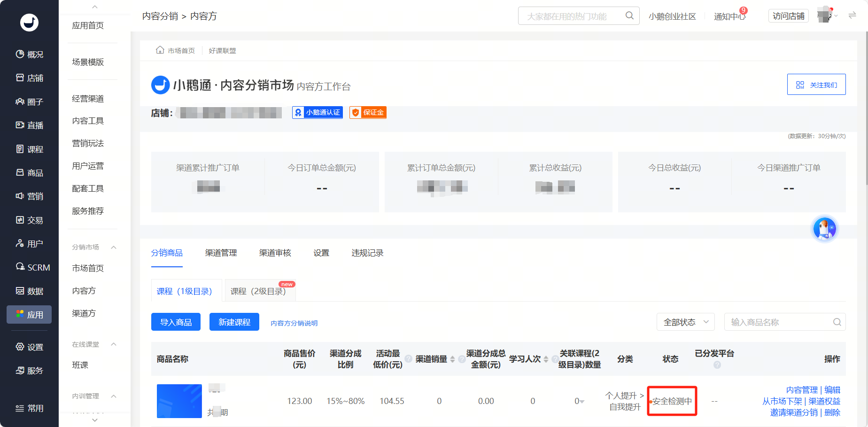
Task: Click the 关注我们 button
Action: point(816,85)
